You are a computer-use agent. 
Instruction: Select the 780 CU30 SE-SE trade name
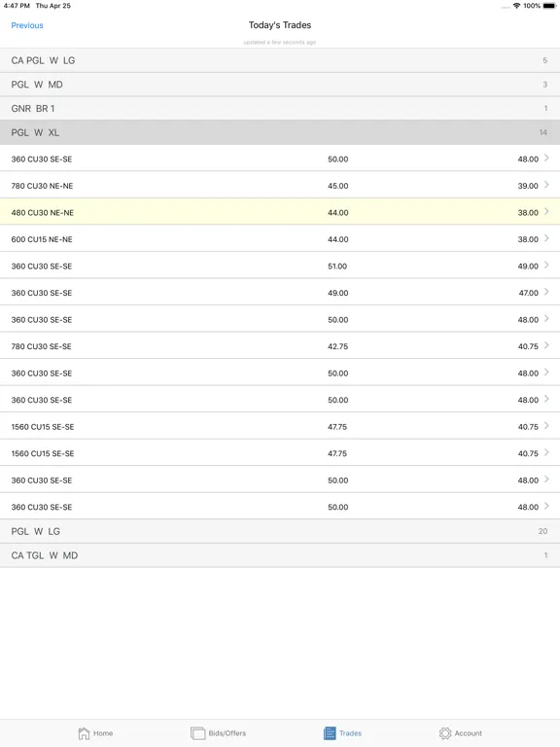point(42,346)
